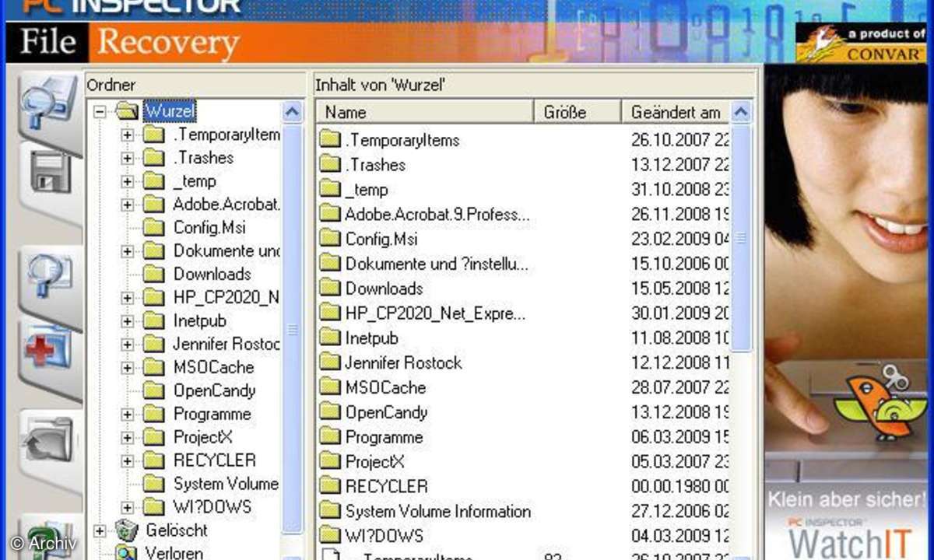Click the Convar product logo
Image resolution: width=934 pixels, height=560 pixels.
pyautogui.click(x=861, y=43)
